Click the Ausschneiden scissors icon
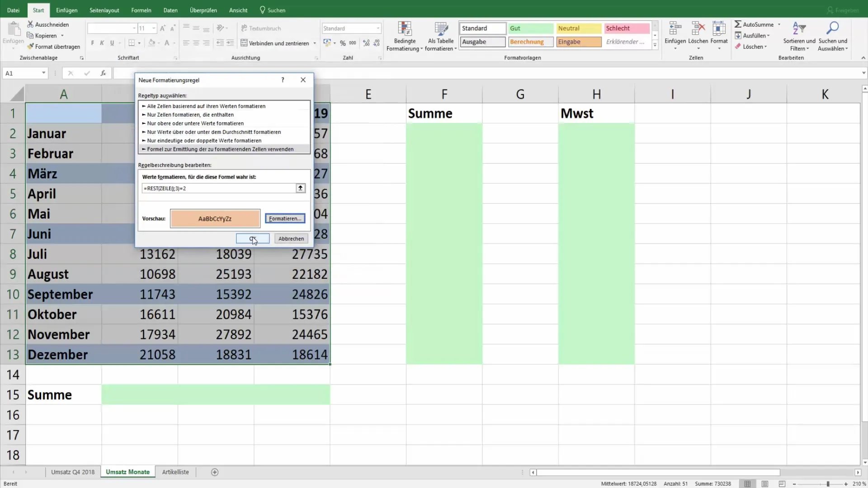The height and width of the screenshot is (488, 868). [30, 24]
